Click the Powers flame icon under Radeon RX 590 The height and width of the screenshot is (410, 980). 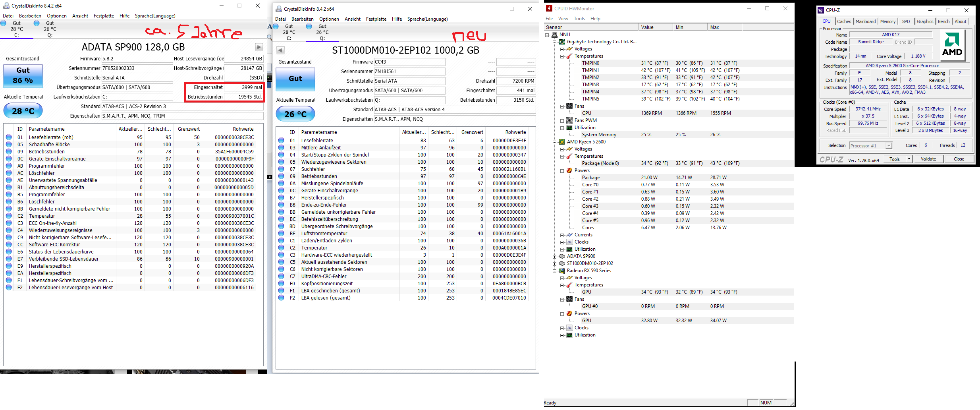[x=569, y=313]
